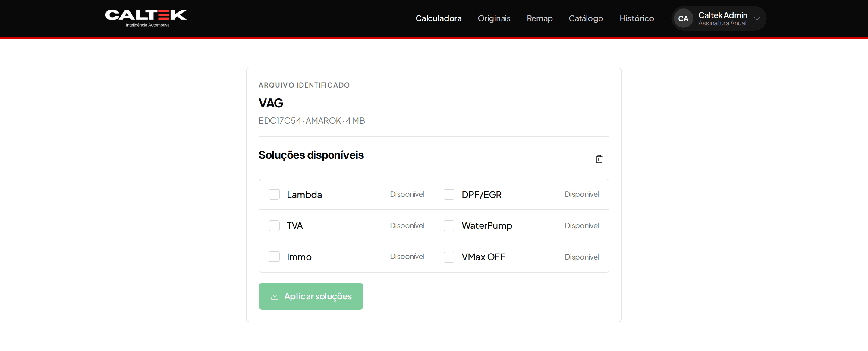
Task: Select the WaterPump checkbox
Action: pos(449,225)
